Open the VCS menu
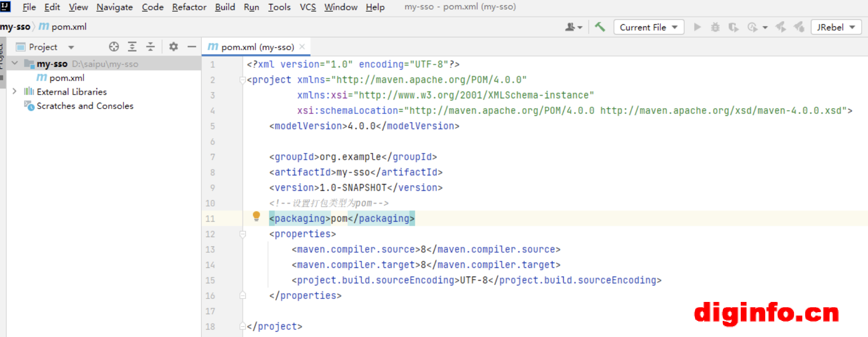 tap(307, 7)
